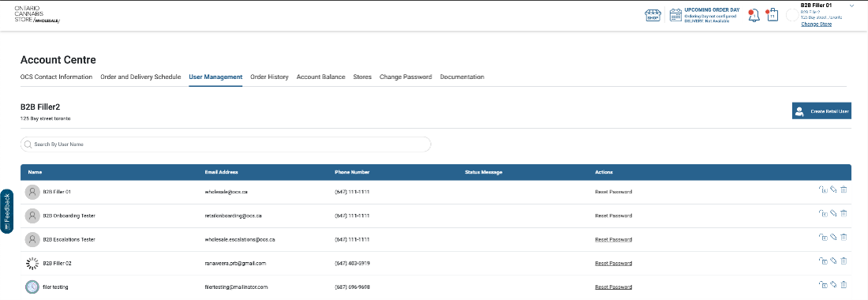868x300 pixels.
Task: Delete user B2B Filler 01 trash icon
Action: [x=844, y=189]
